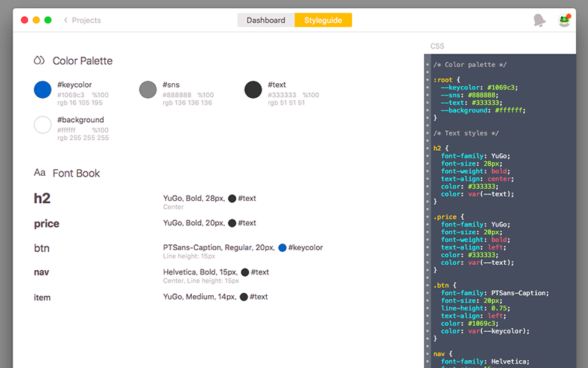Viewport: 588px width, 368px height.
Task: Click the user avatar icon
Action: pos(564,21)
